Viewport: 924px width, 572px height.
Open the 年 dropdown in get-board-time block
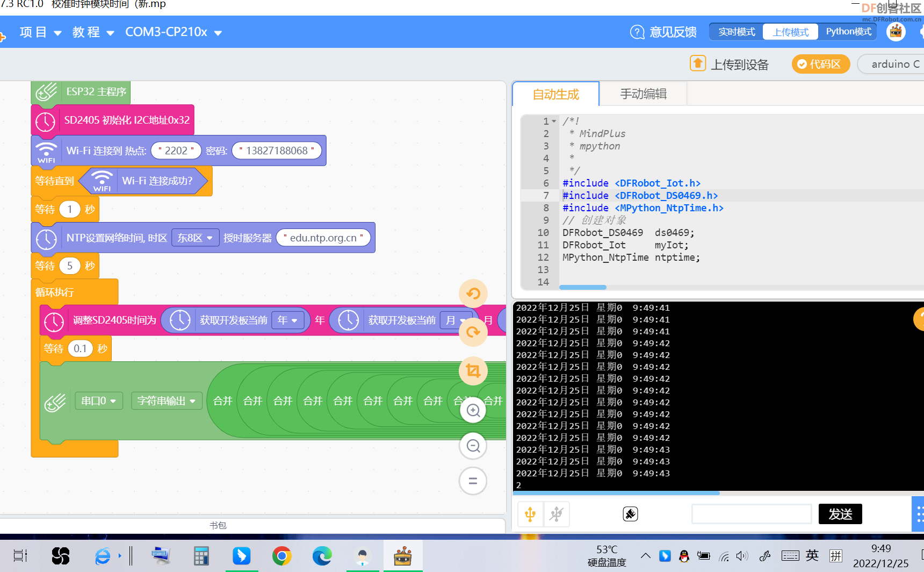click(x=288, y=320)
